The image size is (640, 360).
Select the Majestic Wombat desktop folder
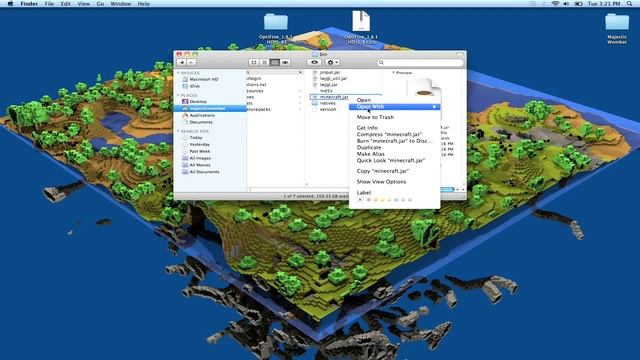617,28
